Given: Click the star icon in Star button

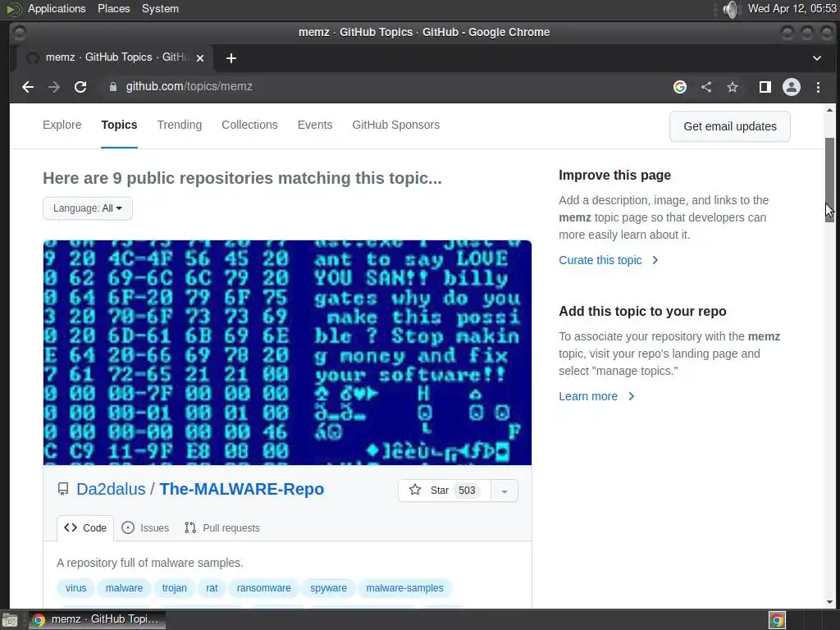Looking at the screenshot, I should click(x=415, y=490).
